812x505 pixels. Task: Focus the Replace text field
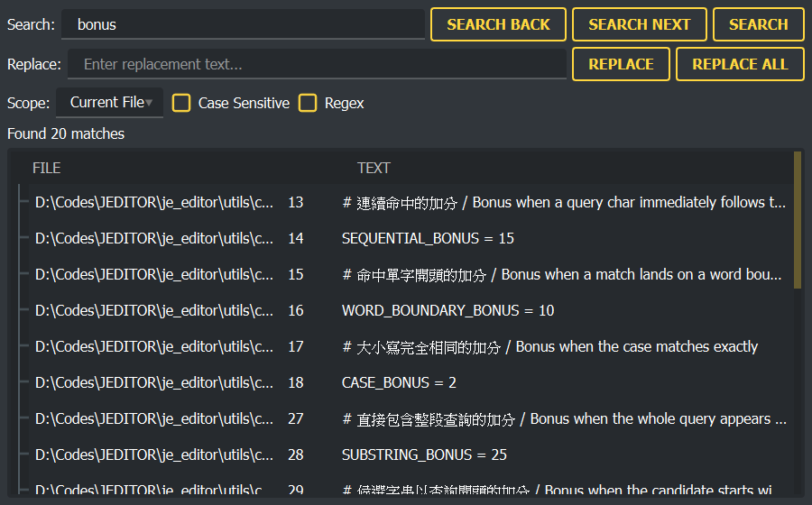point(317,64)
